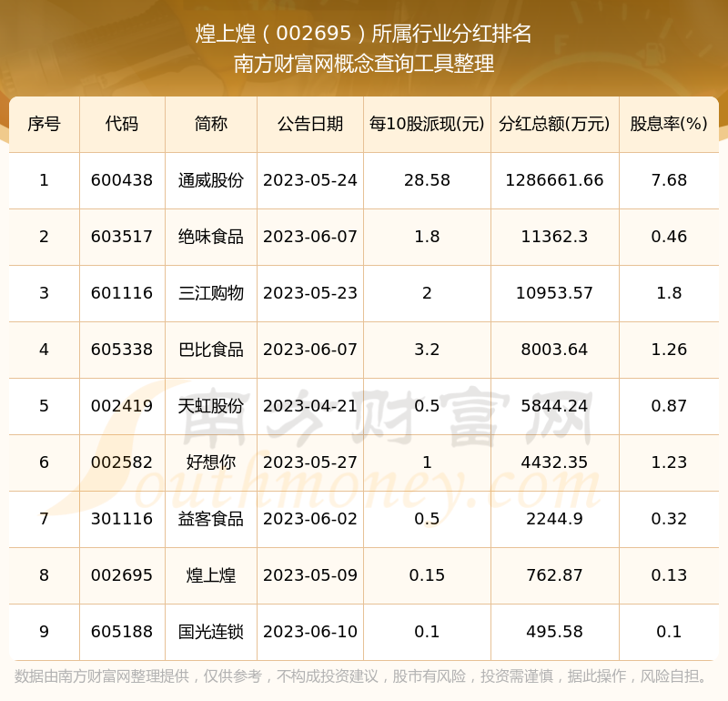The image size is (728, 701).
Task: Click the 股息率(%) column header
Action: pyautogui.click(x=669, y=124)
